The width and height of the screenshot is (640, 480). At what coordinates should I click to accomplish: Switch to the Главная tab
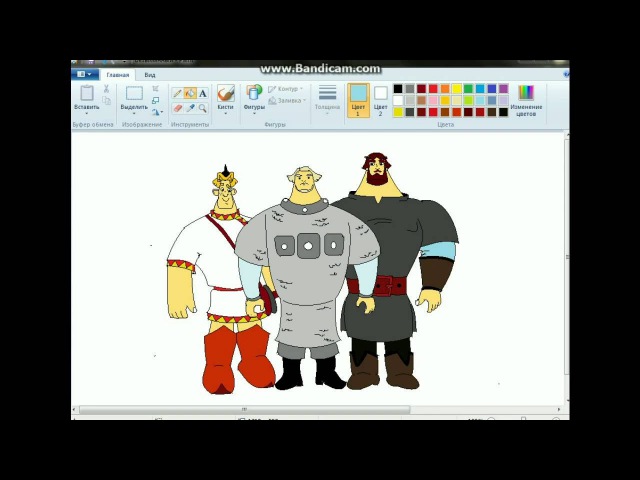(x=118, y=75)
